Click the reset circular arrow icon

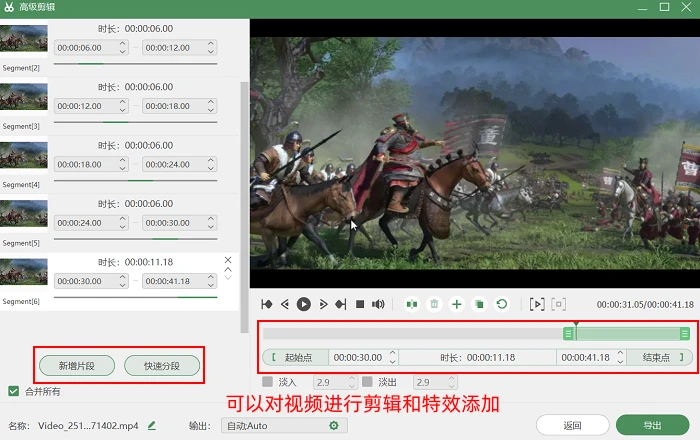(502, 304)
